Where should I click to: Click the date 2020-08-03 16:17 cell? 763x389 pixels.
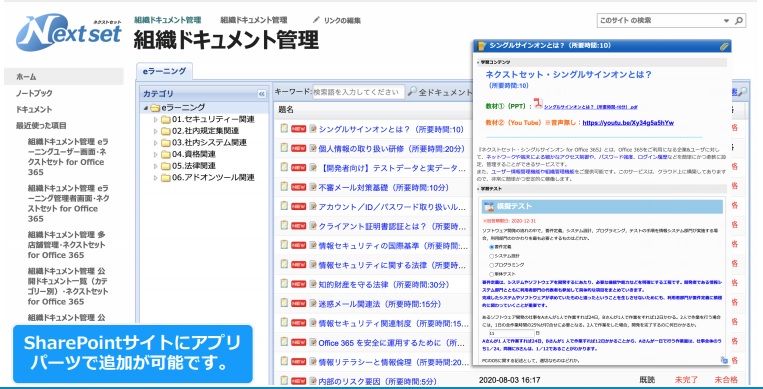pyautogui.click(x=509, y=380)
